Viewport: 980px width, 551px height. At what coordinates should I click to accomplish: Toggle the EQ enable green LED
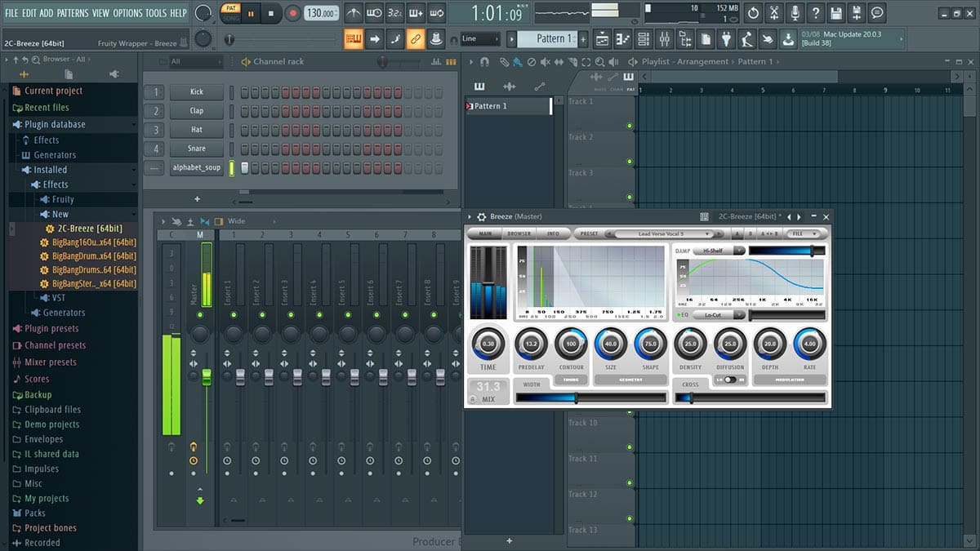(678, 315)
